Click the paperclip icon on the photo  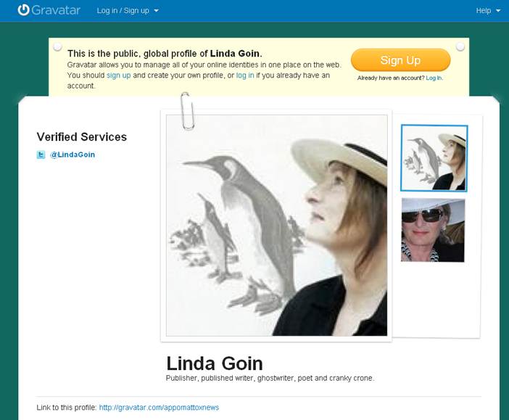point(188,111)
